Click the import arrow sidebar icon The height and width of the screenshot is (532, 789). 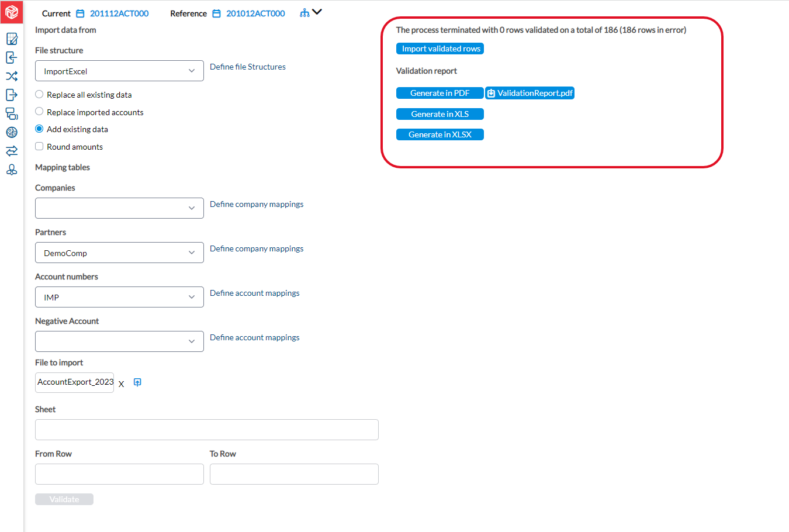point(12,57)
